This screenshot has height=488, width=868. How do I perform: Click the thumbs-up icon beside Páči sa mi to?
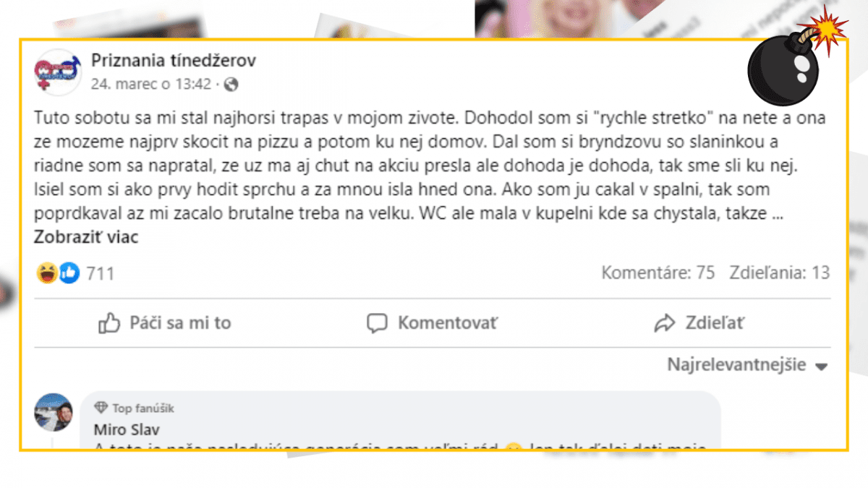109,323
